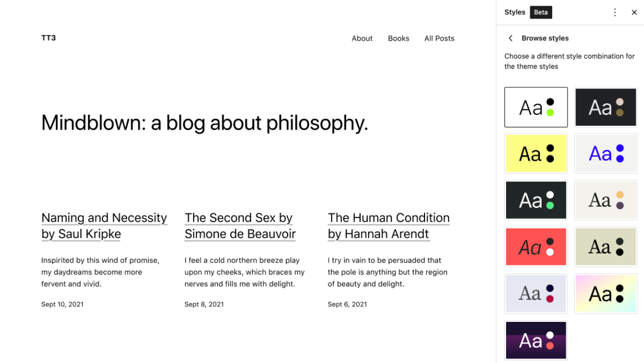The image size is (644, 363).
Task: Apply the red background style variation
Action: (536, 247)
